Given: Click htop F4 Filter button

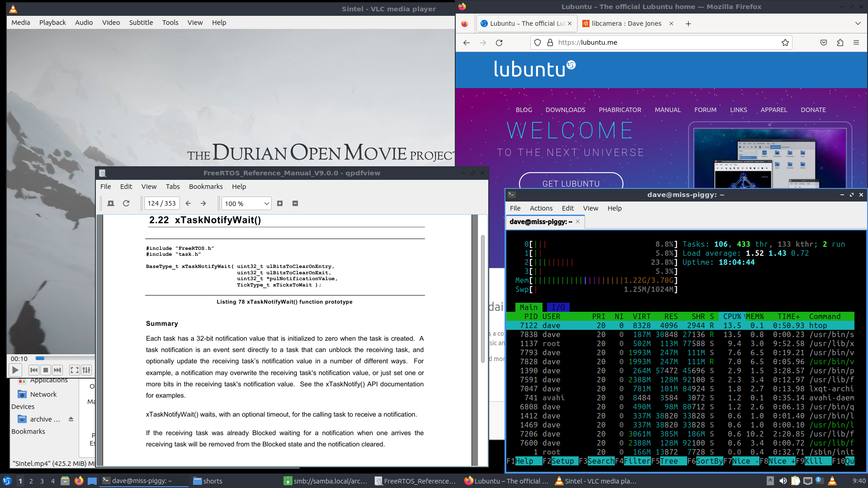Looking at the screenshot, I should pyautogui.click(x=632, y=461).
